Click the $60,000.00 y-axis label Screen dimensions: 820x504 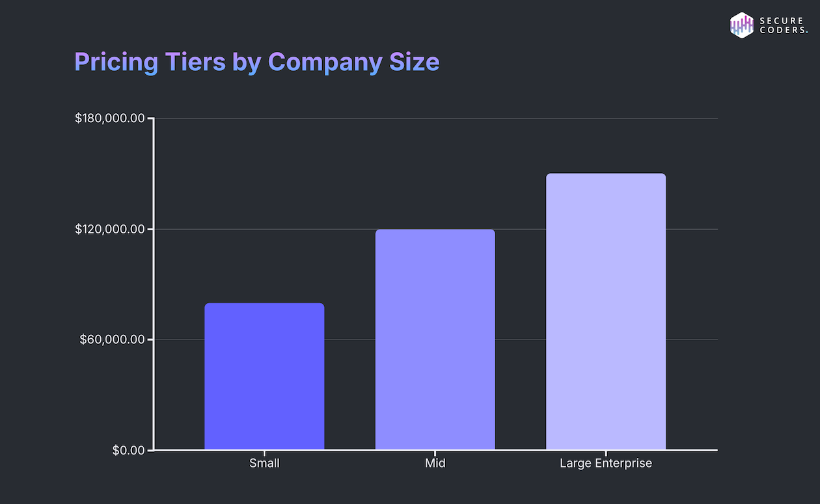pyautogui.click(x=113, y=339)
